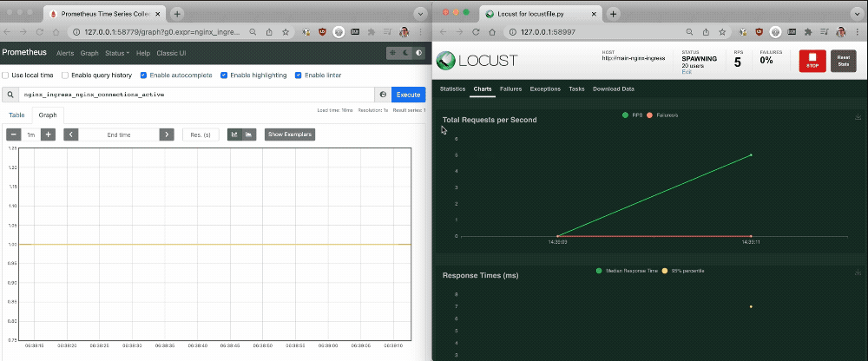Increase the graph time range with plus
The width and height of the screenshot is (868, 361).
click(49, 135)
